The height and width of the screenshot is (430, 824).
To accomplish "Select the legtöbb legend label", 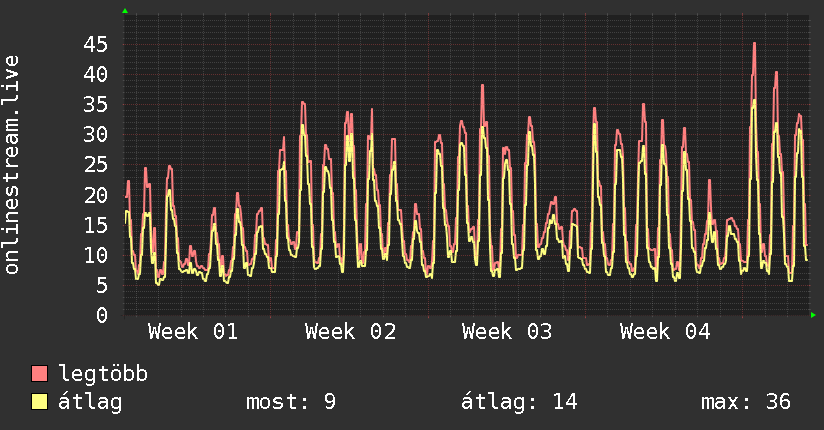I will 103,374.
